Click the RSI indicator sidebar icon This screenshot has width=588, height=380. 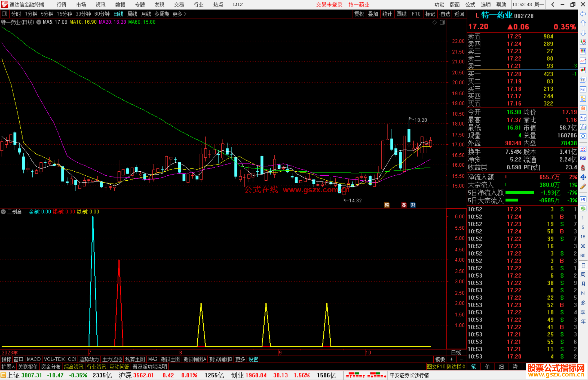coord(583,158)
